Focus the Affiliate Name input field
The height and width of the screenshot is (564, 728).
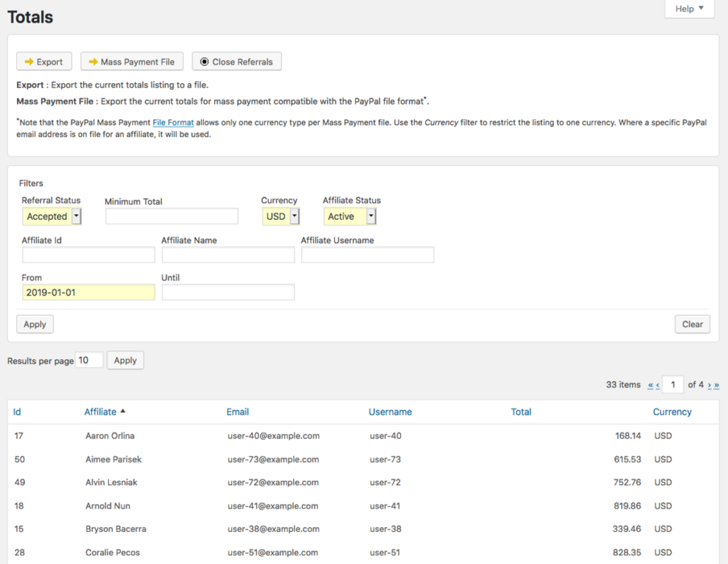(x=228, y=255)
